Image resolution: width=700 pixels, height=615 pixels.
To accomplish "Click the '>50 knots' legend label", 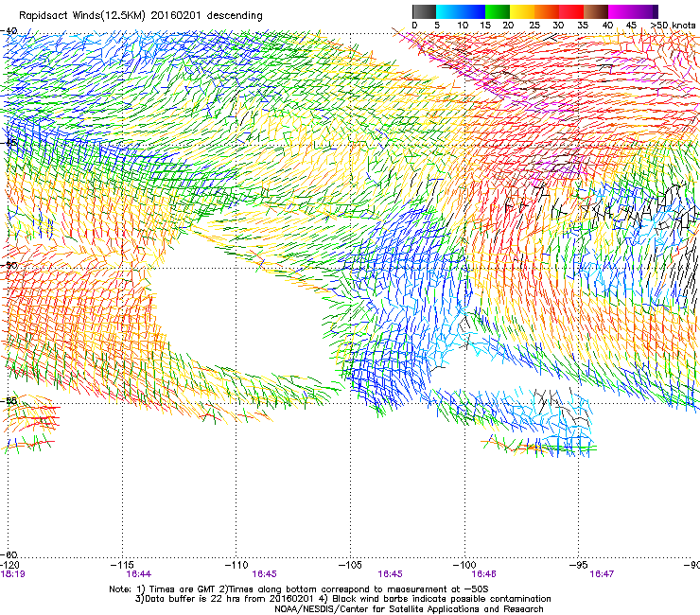I will point(673,26).
